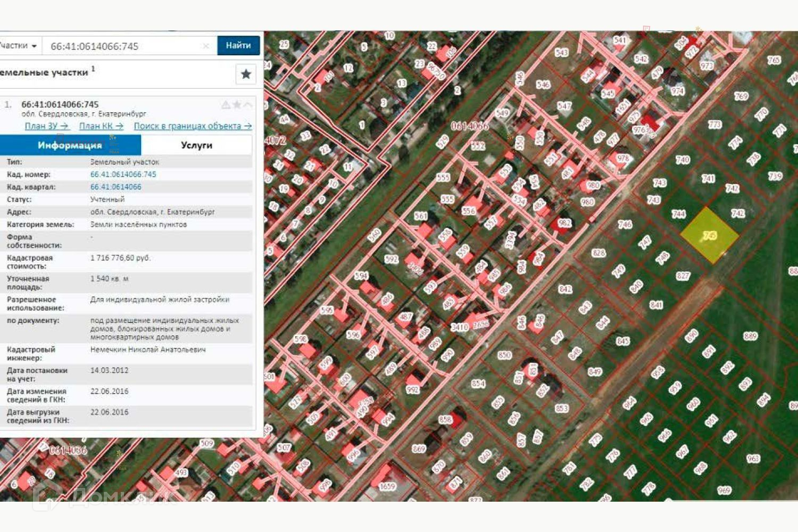The width and height of the screenshot is (798, 532).
Task: Click the result title 66:41:0614066:745
Action: coord(60,104)
